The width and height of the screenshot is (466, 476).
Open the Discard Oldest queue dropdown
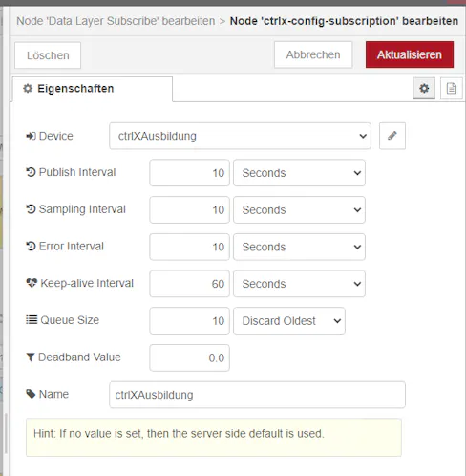[289, 321]
